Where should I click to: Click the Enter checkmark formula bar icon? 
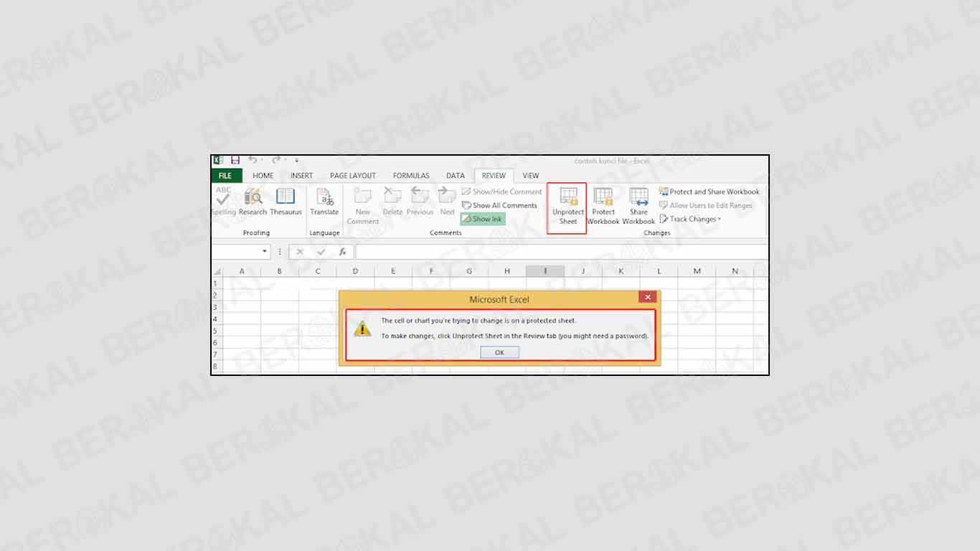[x=321, y=252]
